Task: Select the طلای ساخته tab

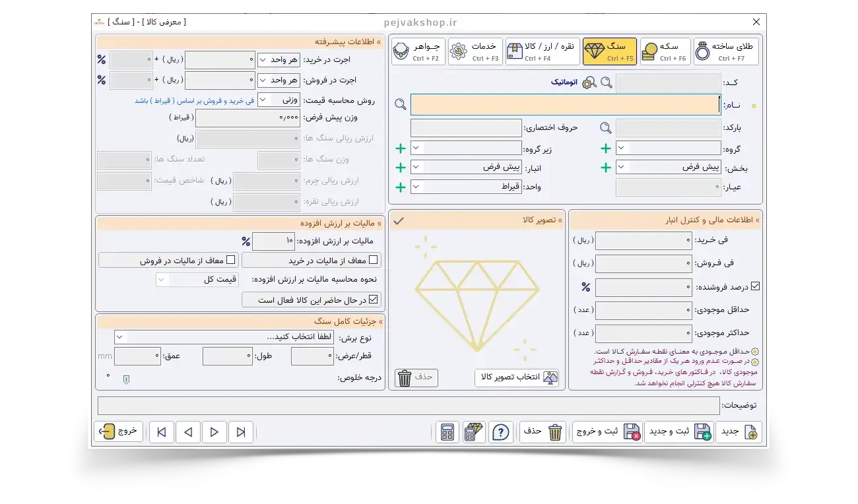Action: (x=726, y=51)
